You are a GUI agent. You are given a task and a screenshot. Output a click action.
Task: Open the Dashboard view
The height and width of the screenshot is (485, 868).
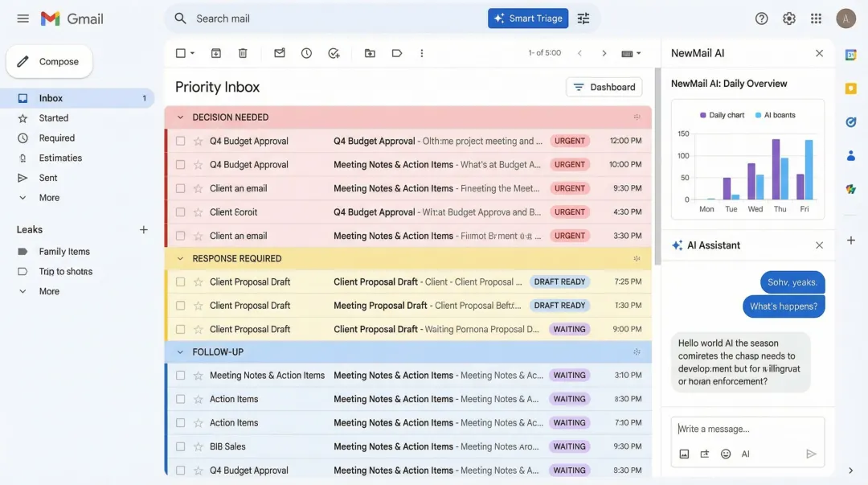[x=604, y=87]
